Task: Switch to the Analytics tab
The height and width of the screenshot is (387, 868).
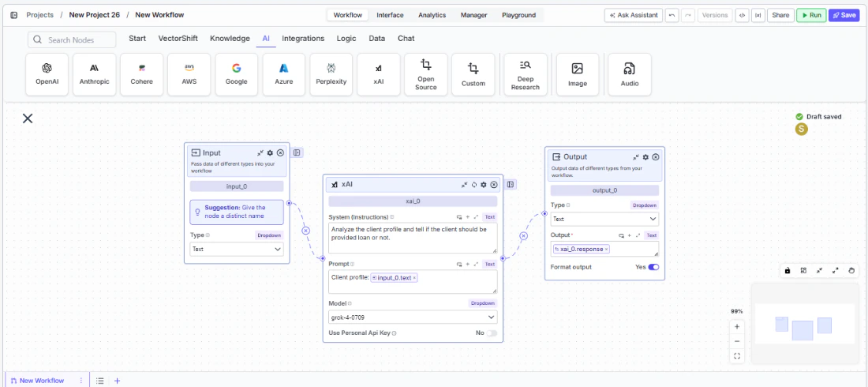Action: click(432, 15)
